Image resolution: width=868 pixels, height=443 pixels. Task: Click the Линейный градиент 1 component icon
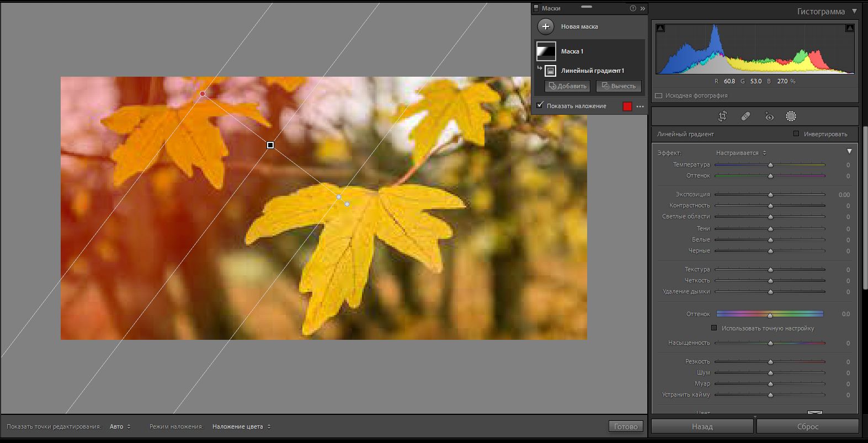[x=550, y=71]
